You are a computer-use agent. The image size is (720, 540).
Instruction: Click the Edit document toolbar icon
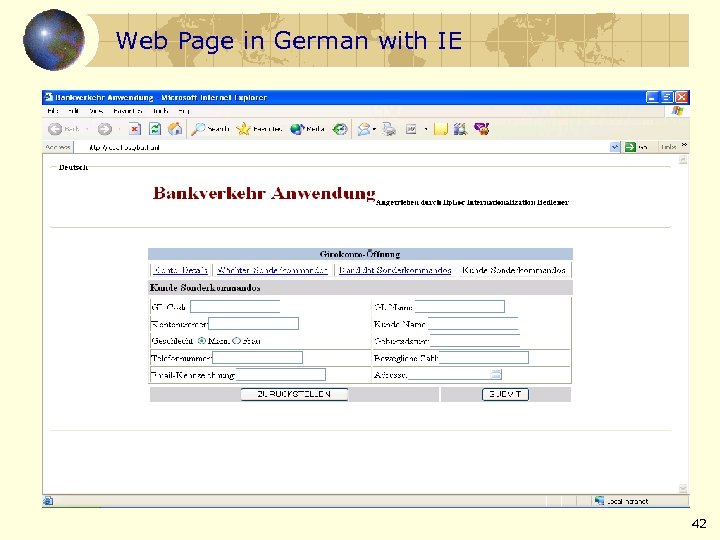pos(411,129)
